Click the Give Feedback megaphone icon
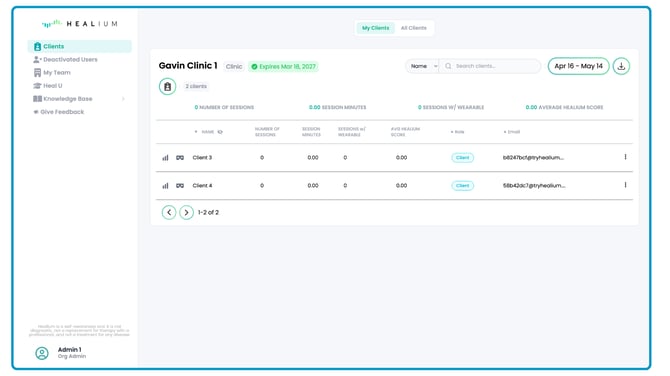 [x=36, y=112]
